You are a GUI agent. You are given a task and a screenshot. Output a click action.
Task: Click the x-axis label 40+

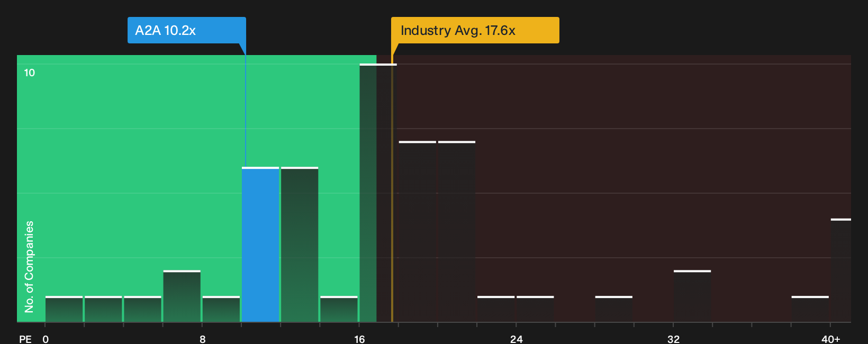click(x=831, y=339)
